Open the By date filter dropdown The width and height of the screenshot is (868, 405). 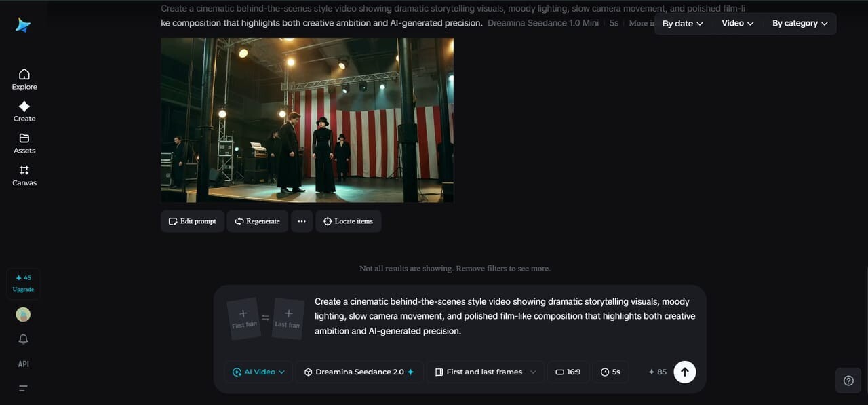point(683,23)
